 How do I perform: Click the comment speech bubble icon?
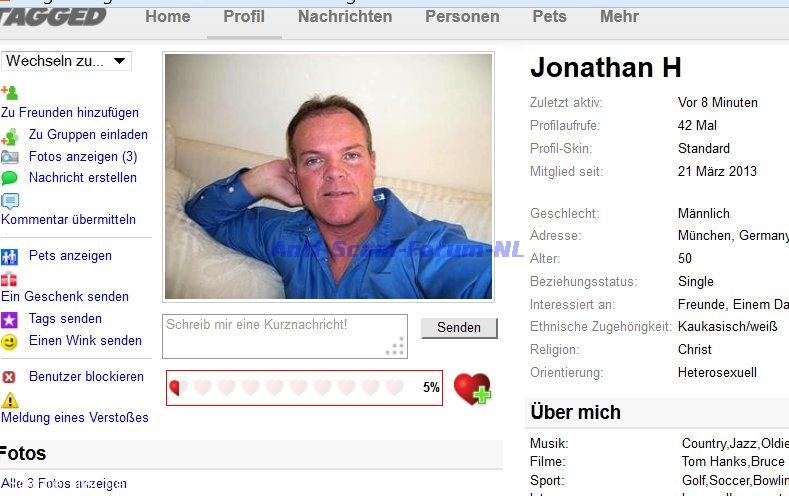click(x=10, y=201)
